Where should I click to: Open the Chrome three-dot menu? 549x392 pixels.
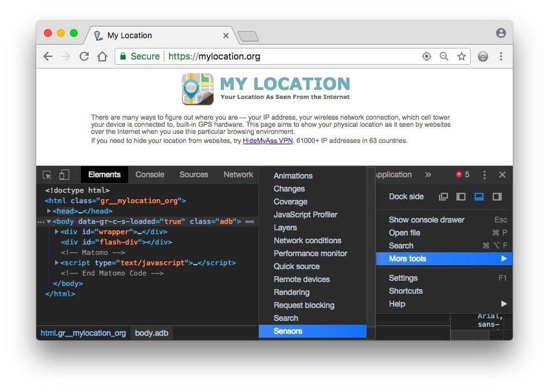[501, 56]
